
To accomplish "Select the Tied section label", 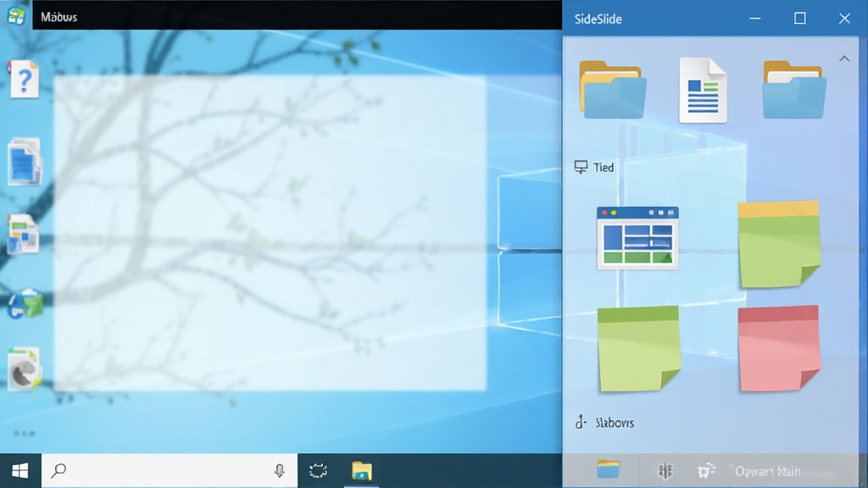I will (604, 167).
